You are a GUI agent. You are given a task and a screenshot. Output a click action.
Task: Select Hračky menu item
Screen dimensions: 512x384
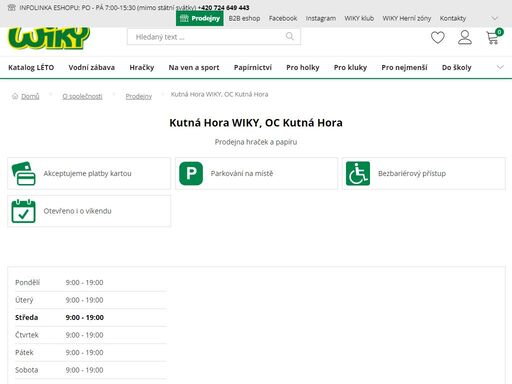click(142, 67)
